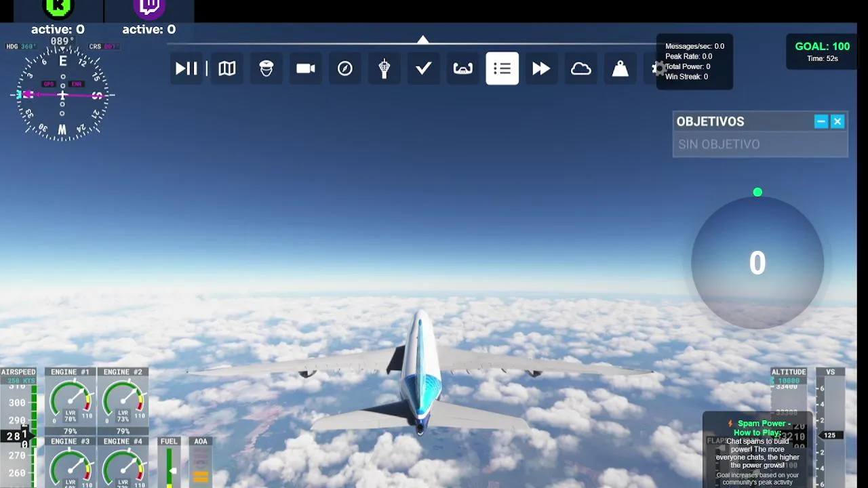
Task: Minimize the OBJETIVOS panel
Action: click(821, 121)
